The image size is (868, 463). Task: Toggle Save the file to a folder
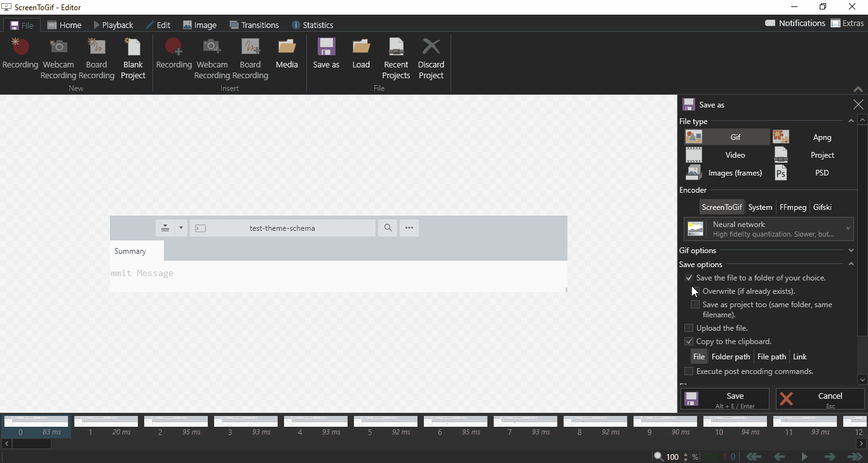[x=689, y=278]
